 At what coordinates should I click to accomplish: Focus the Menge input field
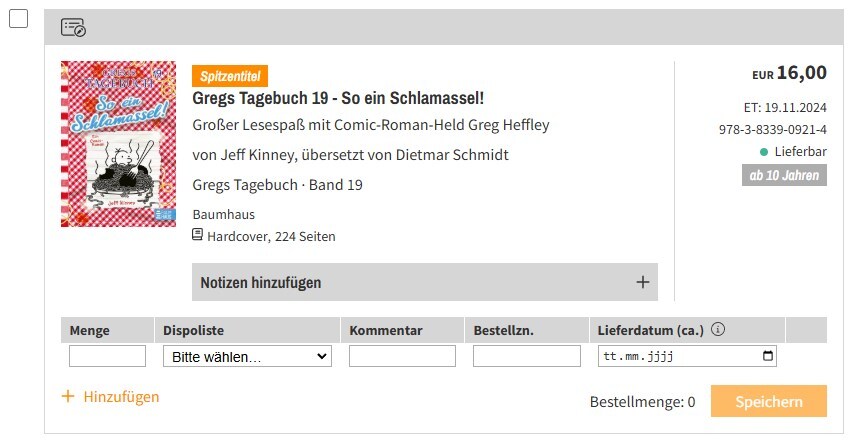[x=107, y=356]
